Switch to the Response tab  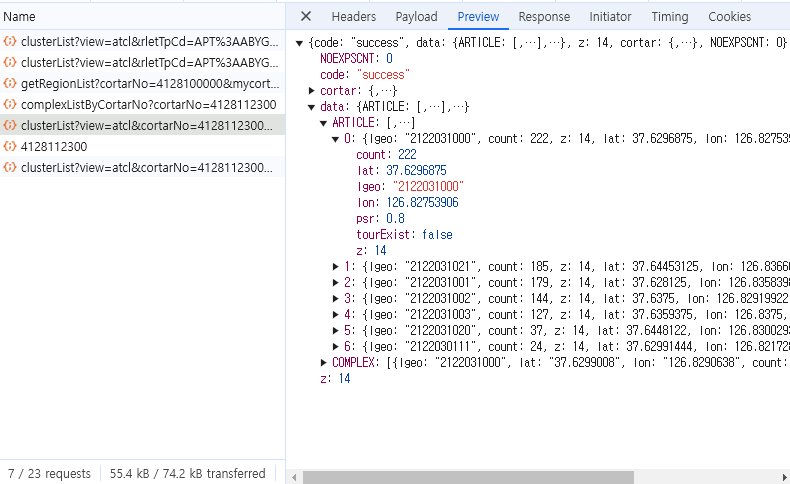544,17
